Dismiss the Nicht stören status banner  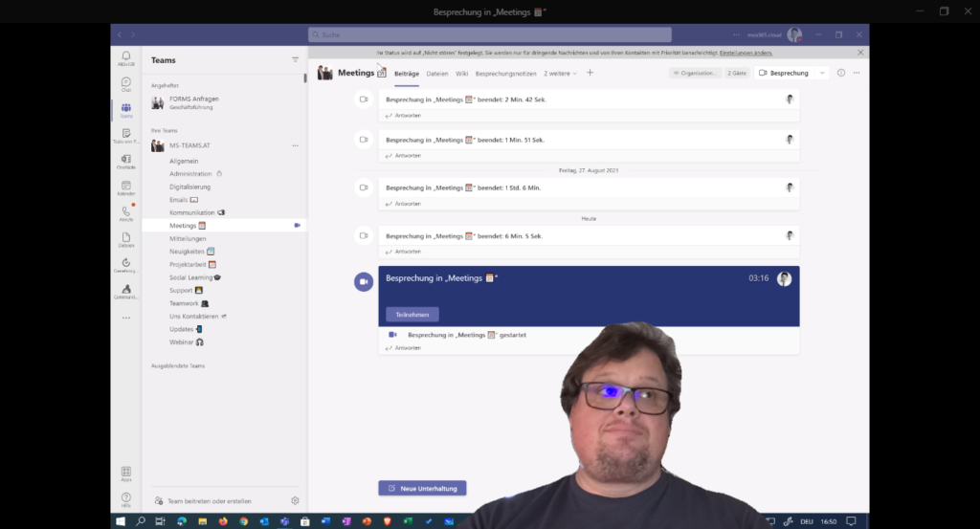pos(860,53)
